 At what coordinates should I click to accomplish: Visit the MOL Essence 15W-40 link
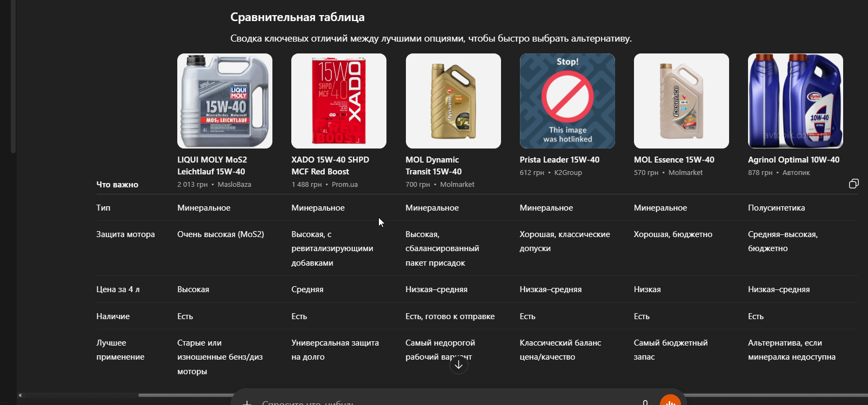click(x=674, y=160)
